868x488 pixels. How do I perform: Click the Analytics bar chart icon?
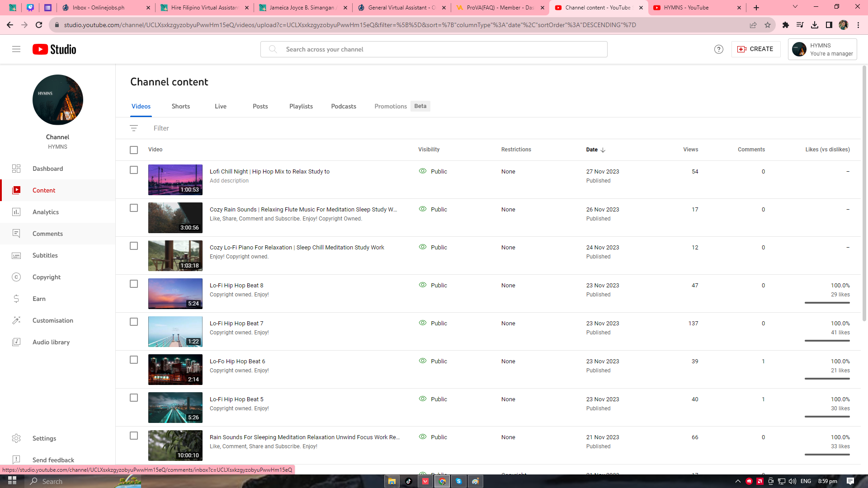tap(16, 212)
